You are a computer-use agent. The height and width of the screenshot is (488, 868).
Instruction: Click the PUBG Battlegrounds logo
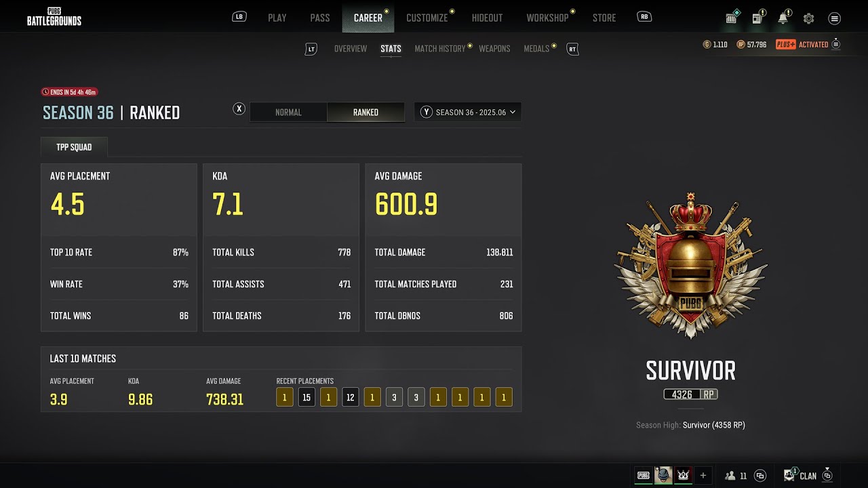pos(54,17)
